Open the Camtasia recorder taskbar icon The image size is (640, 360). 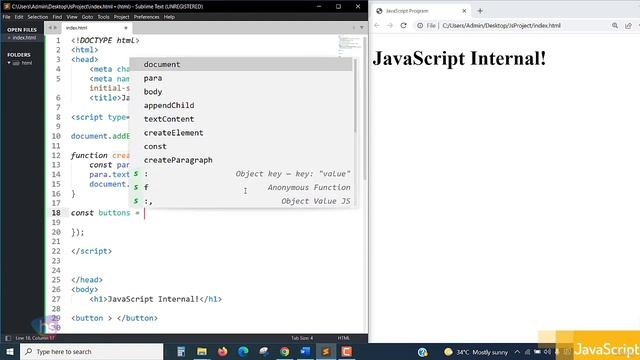coord(347,351)
